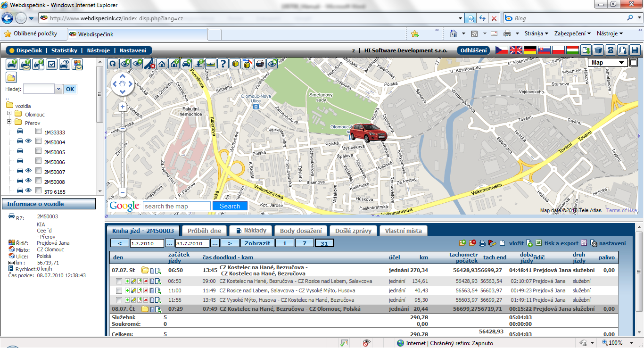The image size is (644, 348).
Task: Click the Terms of Use map link
Action: click(x=622, y=210)
